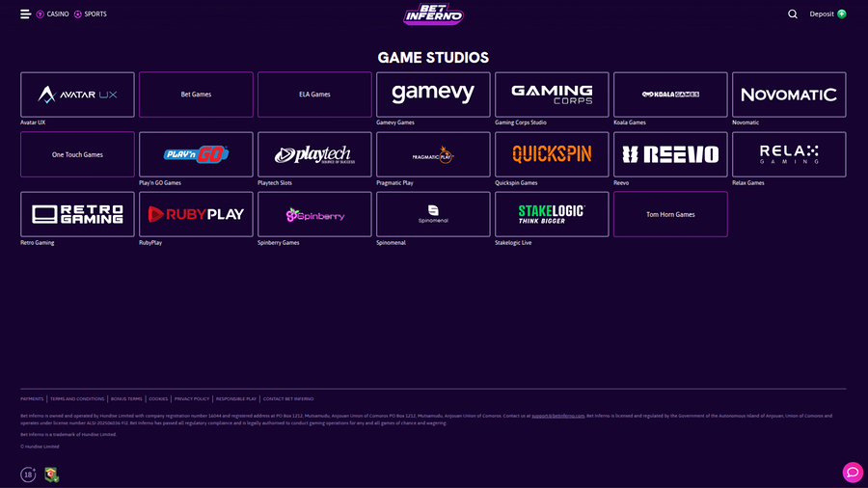Click the Reevo caption text
Screen dimensions: 868x488
(x=621, y=182)
